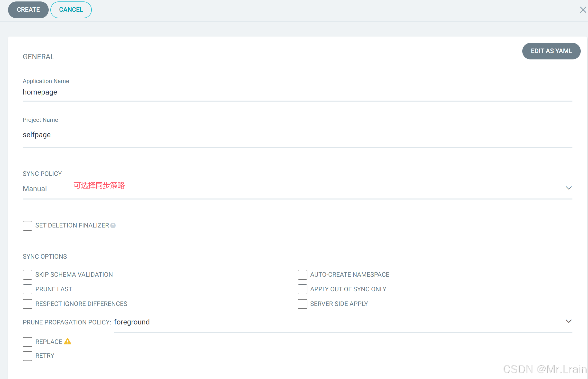Click the SYNC OPTIONS heading
Image resolution: width=588 pixels, height=379 pixels.
point(45,256)
